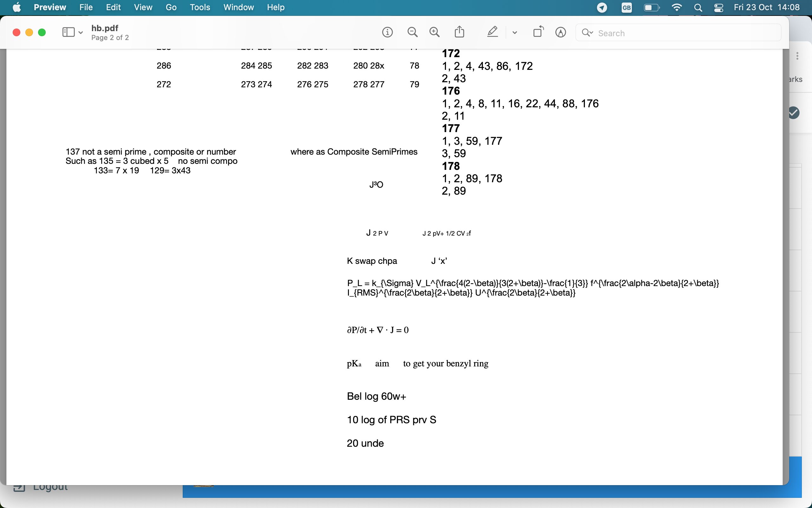Click the bold heading 178
Screen dimensions: 812x508
[x=451, y=166]
